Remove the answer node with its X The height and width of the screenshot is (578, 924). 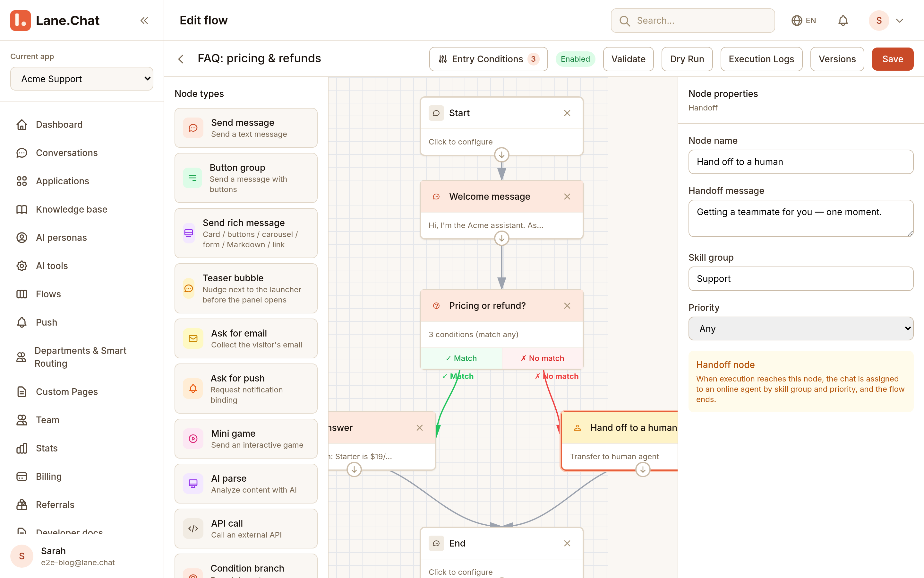click(x=420, y=428)
